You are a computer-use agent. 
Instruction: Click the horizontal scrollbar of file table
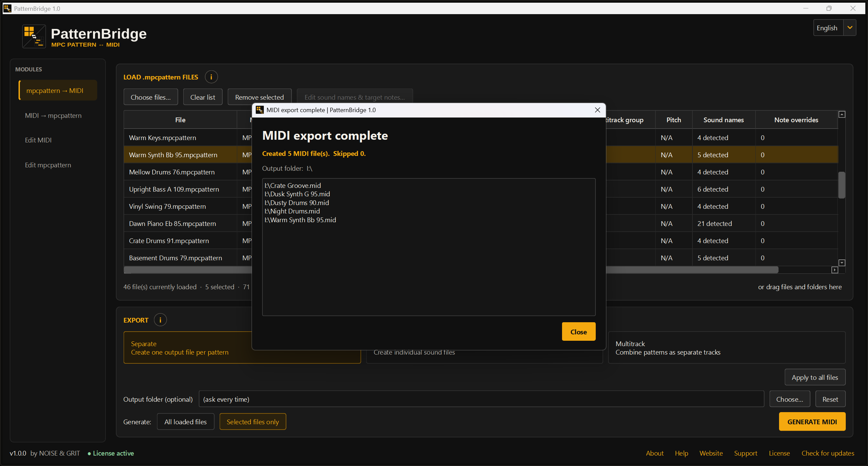click(692, 270)
